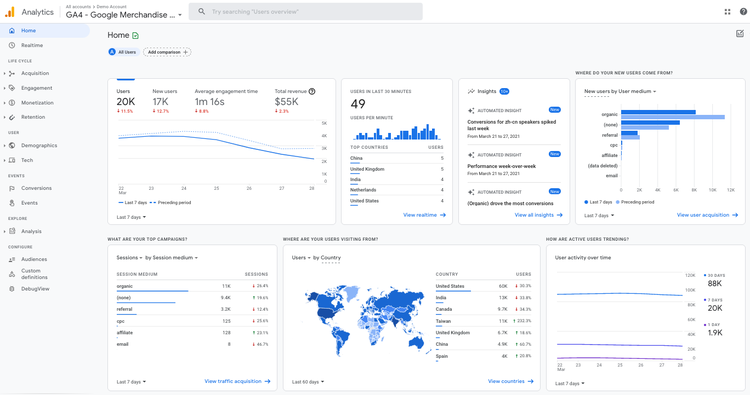Click the Analytics logo icon

[x=10, y=12]
